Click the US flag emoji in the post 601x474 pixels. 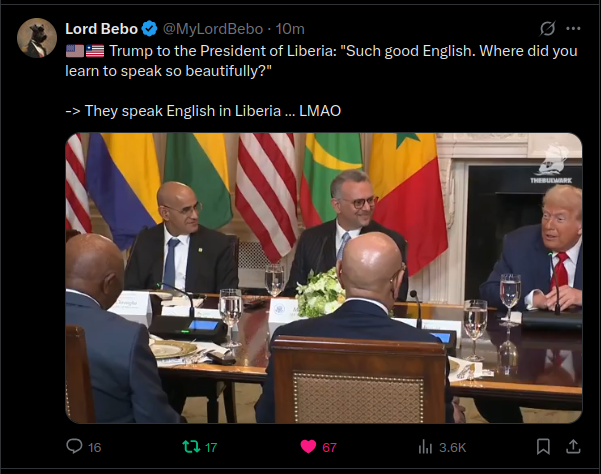point(75,51)
